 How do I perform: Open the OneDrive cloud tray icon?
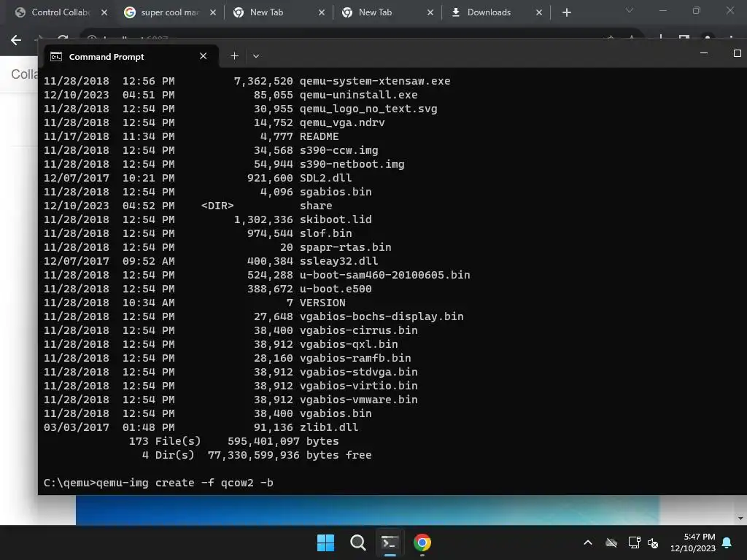click(x=611, y=542)
